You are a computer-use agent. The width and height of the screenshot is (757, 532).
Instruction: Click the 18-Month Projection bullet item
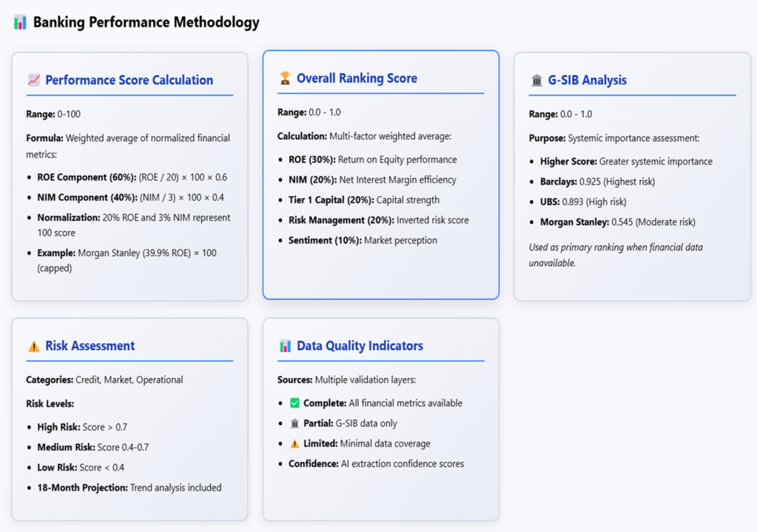click(x=129, y=488)
